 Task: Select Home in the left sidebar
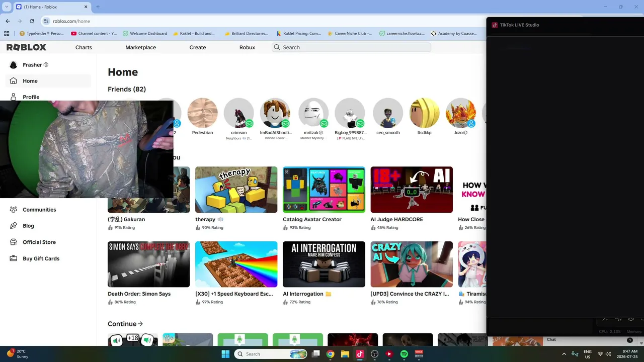(x=48, y=81)
